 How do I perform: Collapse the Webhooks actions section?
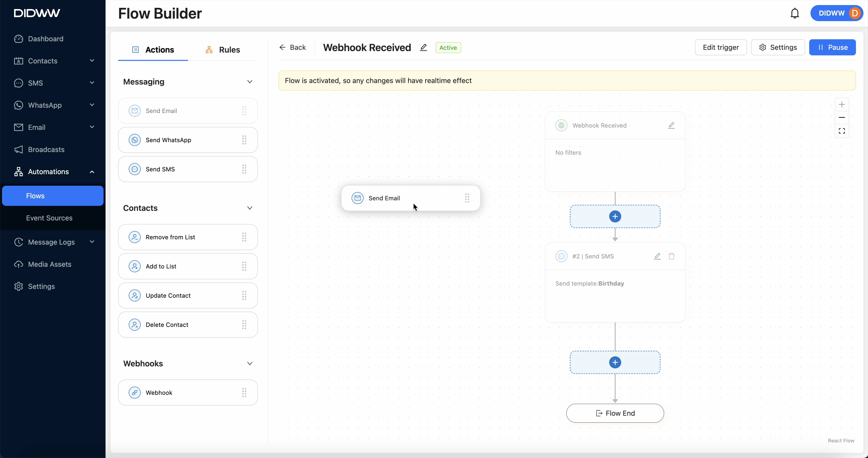pos(249,363)
